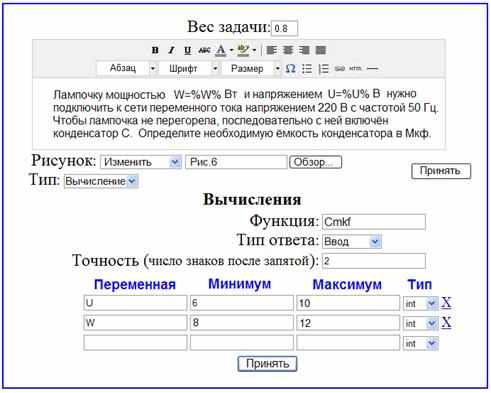Delete variable W with its X link

coord(446,322)
